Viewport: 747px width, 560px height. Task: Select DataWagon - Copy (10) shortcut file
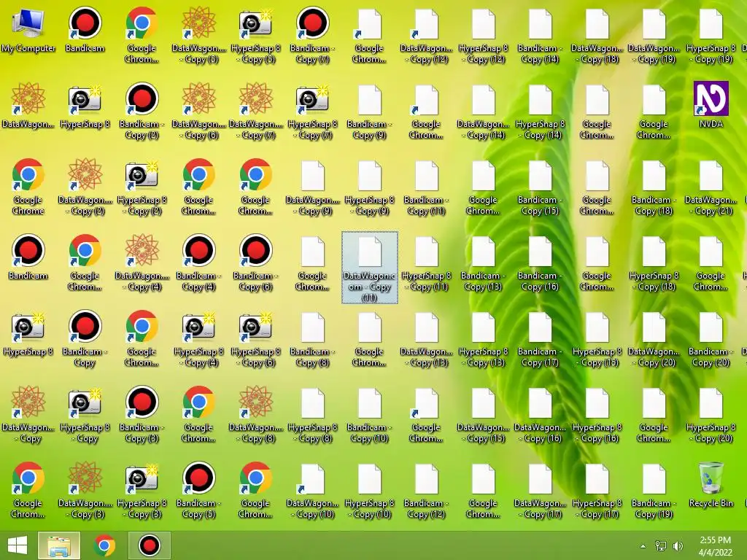(312, 491)
